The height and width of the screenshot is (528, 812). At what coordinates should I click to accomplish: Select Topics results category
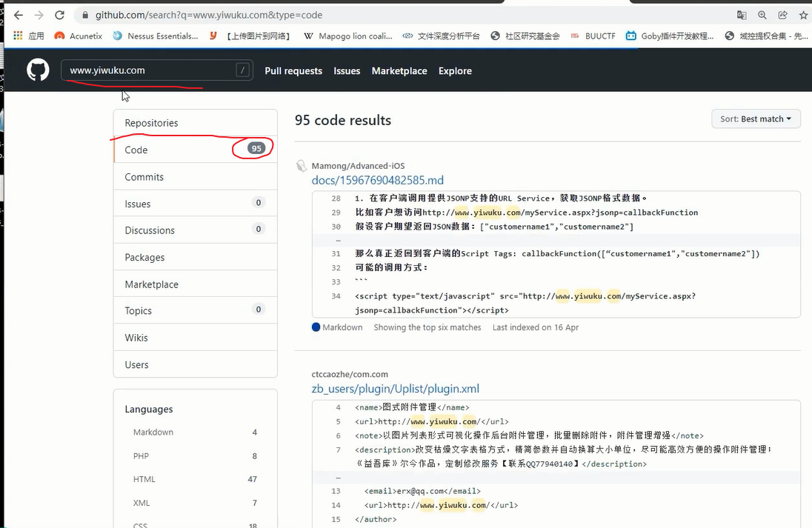196,310
